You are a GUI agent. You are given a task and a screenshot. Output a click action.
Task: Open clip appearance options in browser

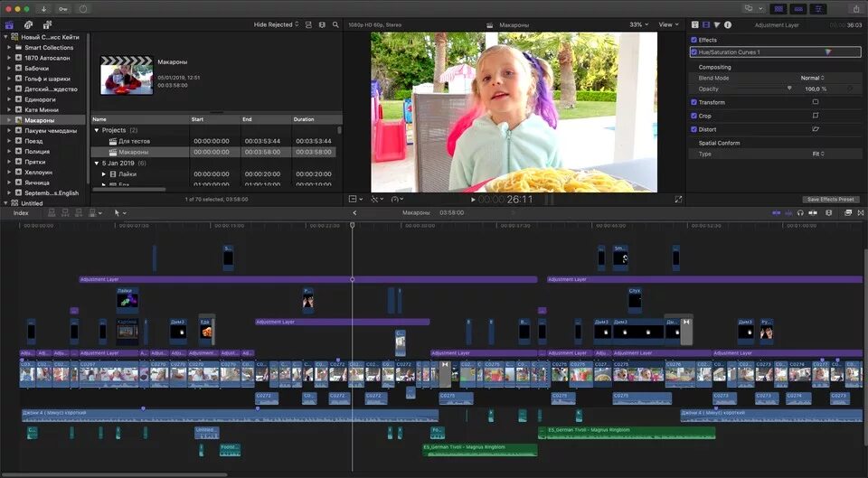pos(322,25)
